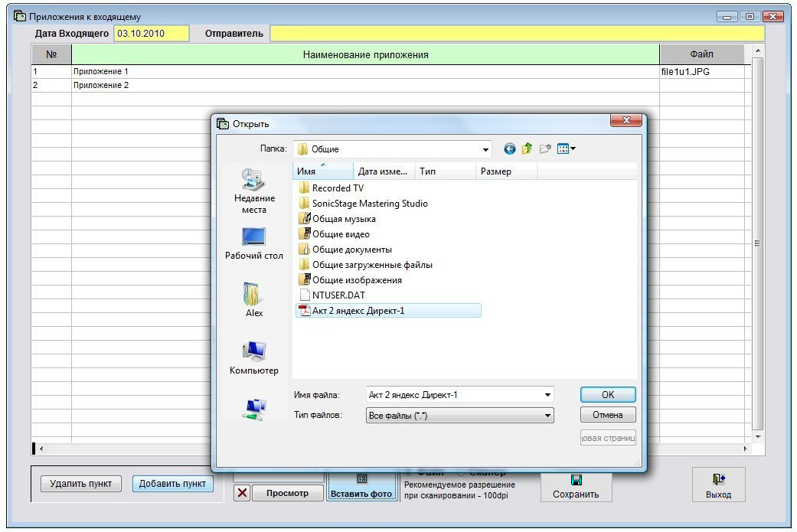
Task: Open Недавние места in places bar
Action: (253, 191)
